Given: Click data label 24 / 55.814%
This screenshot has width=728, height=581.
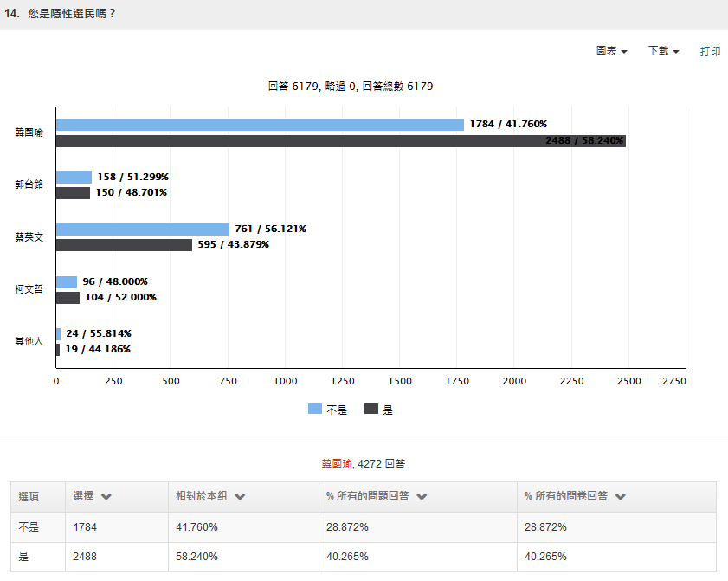Looking at the screenshot, I should (99, 333).
